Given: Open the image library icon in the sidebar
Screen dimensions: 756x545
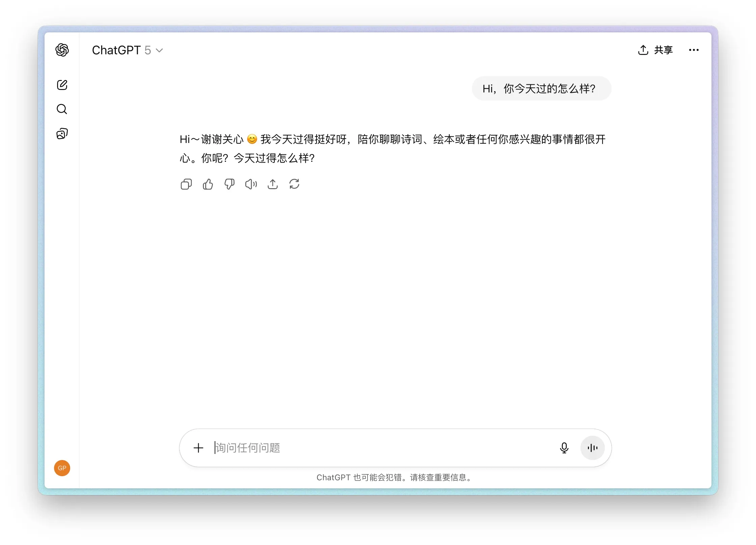Looking at the screenshot, I should pos(62,134).
